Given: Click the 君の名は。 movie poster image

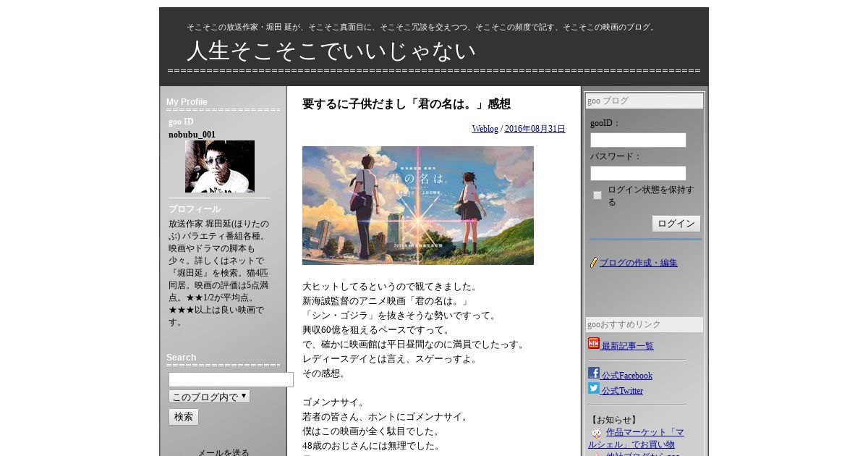Looking at the screenshot, I should 418,206.
